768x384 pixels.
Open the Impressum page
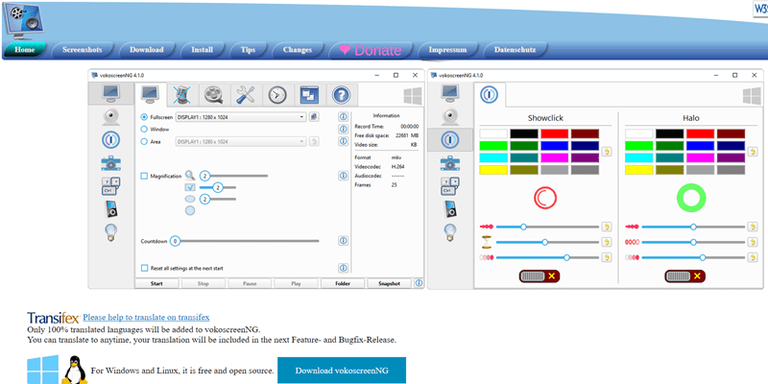point(447,49)
